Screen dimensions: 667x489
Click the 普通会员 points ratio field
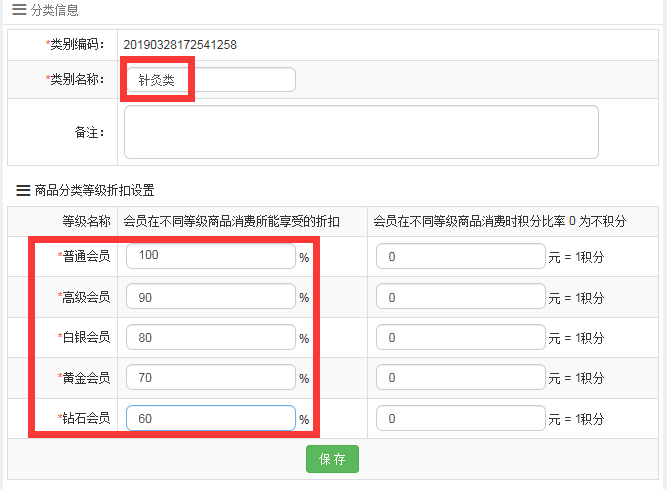(x=460, y=257)
